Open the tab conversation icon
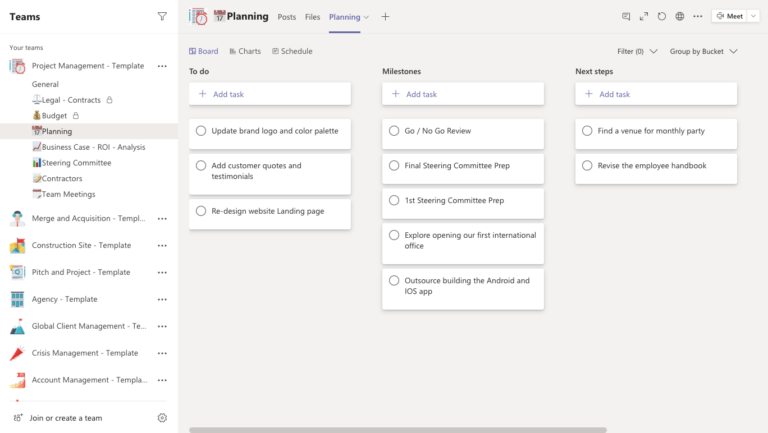Viewport: 768px width, 433px height. (626, 16)
